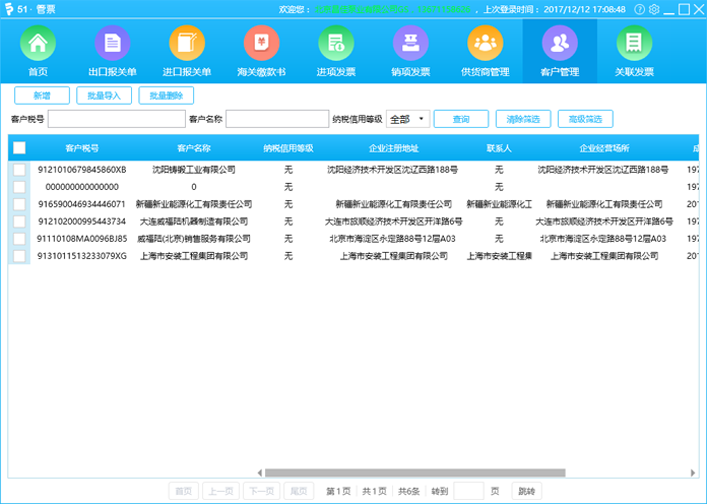Image resolution: width=707 pixels, height=504 pixels.
Task: Check the row for 沈阳铸锻工业有限公司
Action: point(20,170)
